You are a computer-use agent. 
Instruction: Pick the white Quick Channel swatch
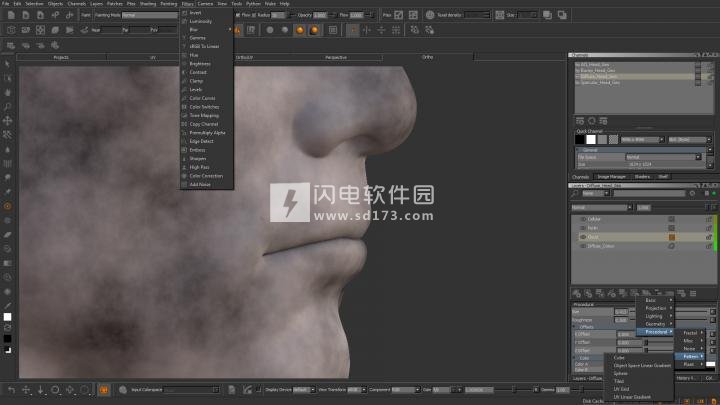click(x=591, y=140)
